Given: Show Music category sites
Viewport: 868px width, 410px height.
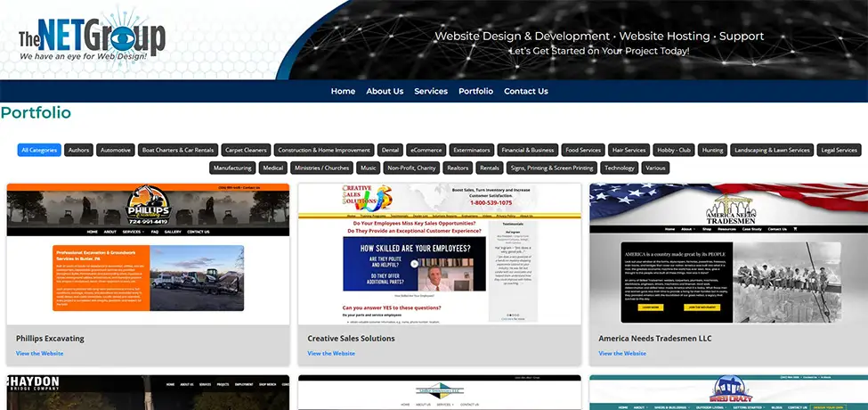Looking at the screenshot, I should pos(369,168).
